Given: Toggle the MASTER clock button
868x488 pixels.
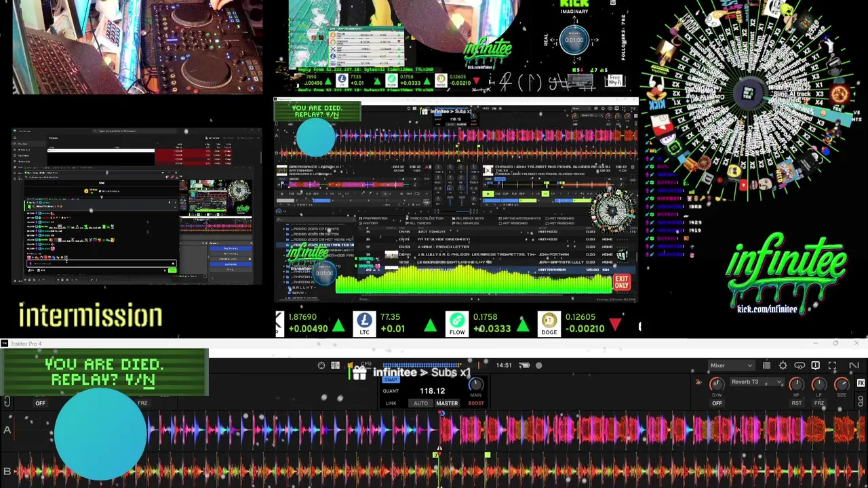Looking at the screenshot, I should [447, 403].
